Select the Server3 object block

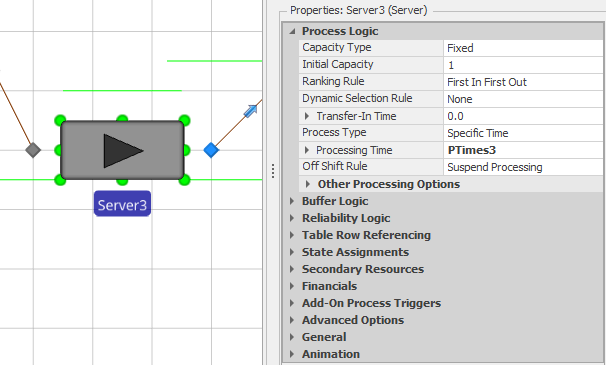[122, 150]
